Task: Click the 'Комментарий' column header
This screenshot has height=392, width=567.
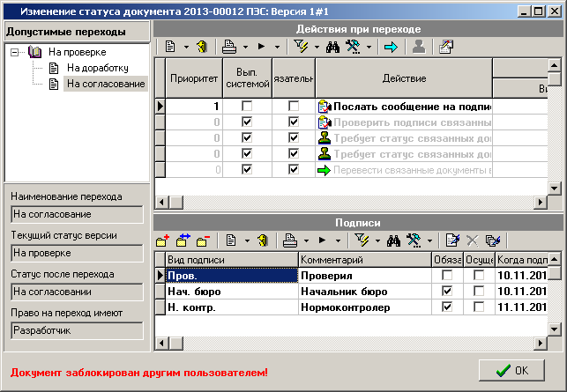Action: click(364, 260)
